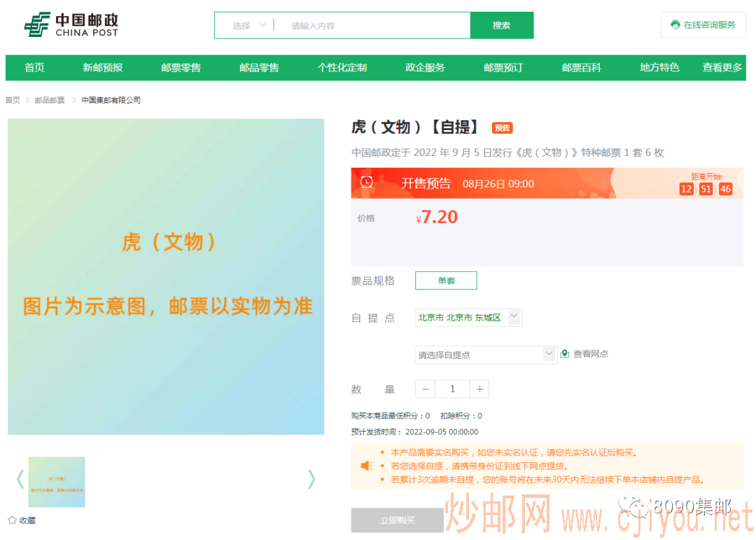The width and height of the screenshot is (756, 540).
Task: Click the main 虎（文物） product image
Action: [x=166, y=276]
